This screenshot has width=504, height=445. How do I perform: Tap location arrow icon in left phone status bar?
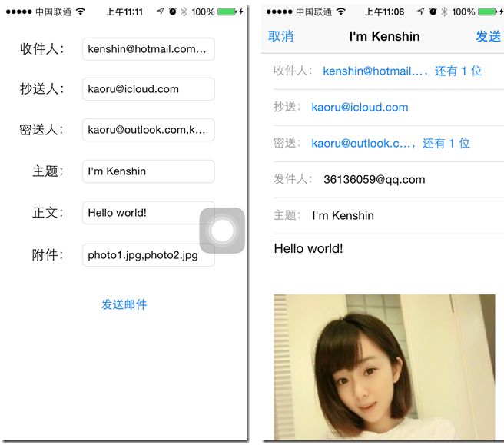[x=160, y=12]
